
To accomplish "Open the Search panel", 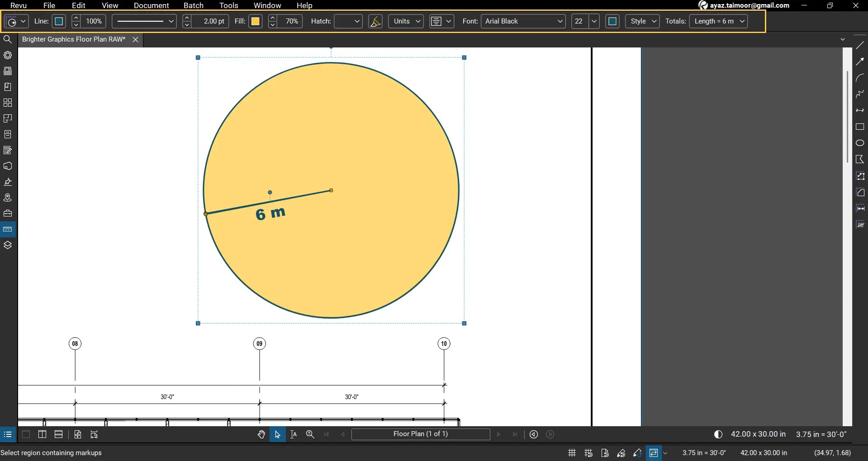I will [8, 39].
